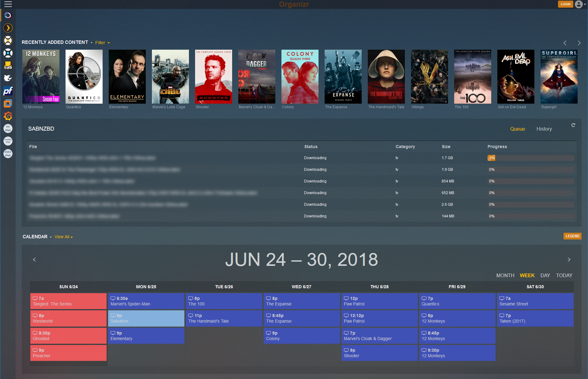Image resolution: width=588 pixels, height=379 pixels.
Task: Click the 9% download progress bar
Action: (530, 158)
